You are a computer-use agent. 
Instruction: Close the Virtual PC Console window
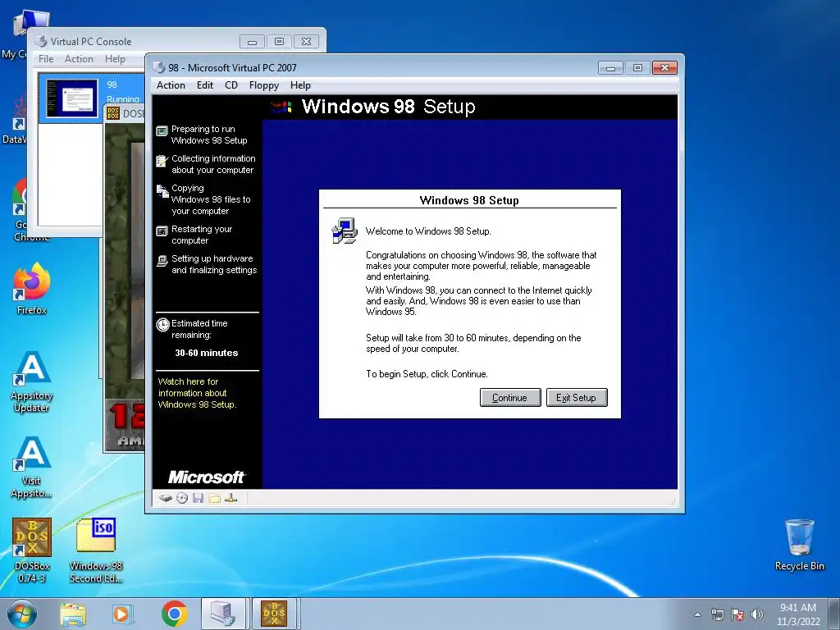(307, 41)
